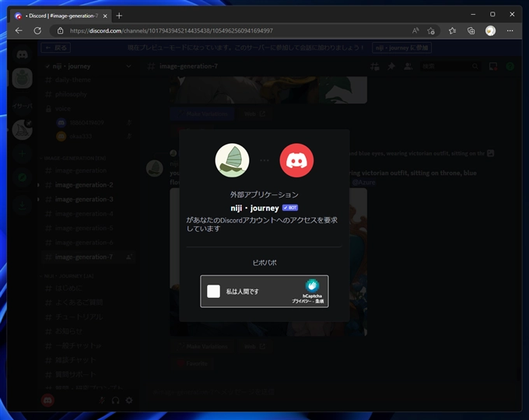Check the 私は人間です captcha checkbox
Screen dimensions: 529x420
coord(213,291)
